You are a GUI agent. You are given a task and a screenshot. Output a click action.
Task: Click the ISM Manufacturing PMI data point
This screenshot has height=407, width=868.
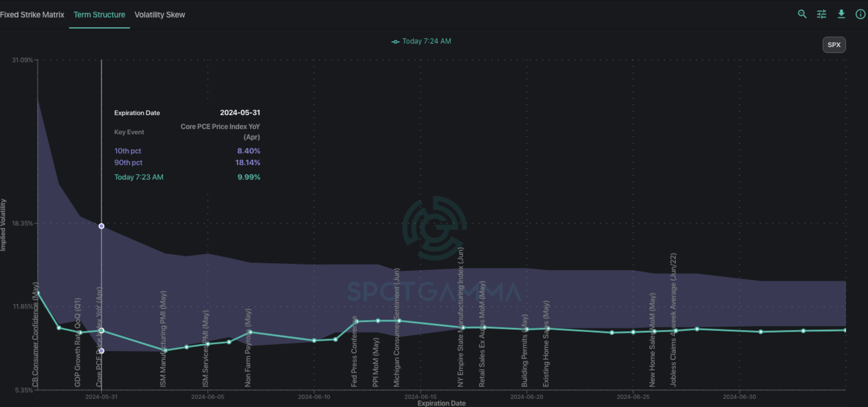165,350
